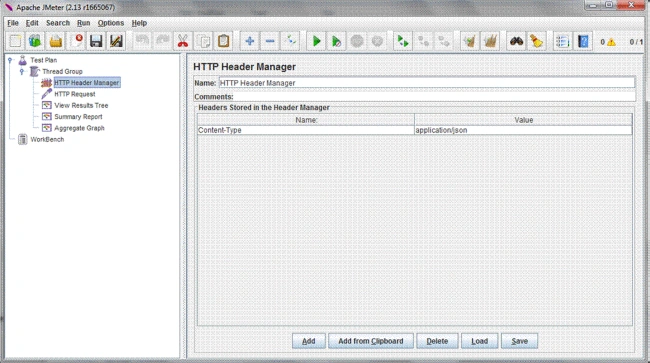Click the Add button
Screen dimensions: 650x363
pos(308,341)
